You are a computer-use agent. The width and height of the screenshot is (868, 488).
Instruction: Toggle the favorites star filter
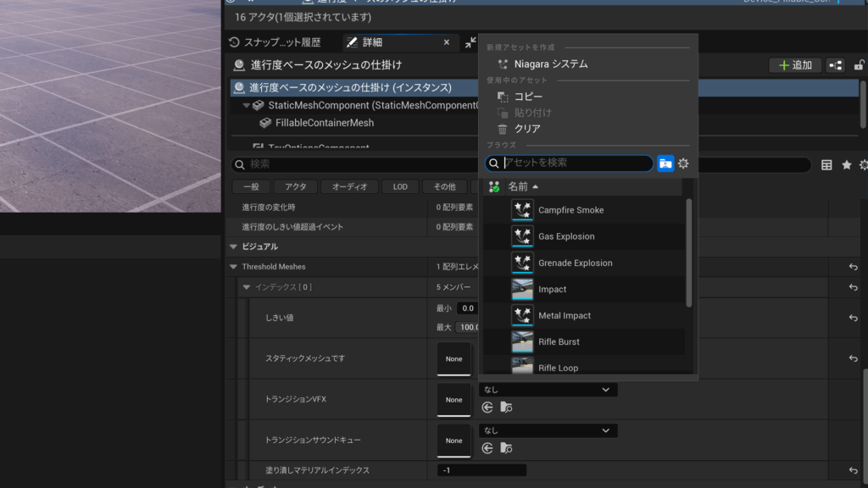847,165
